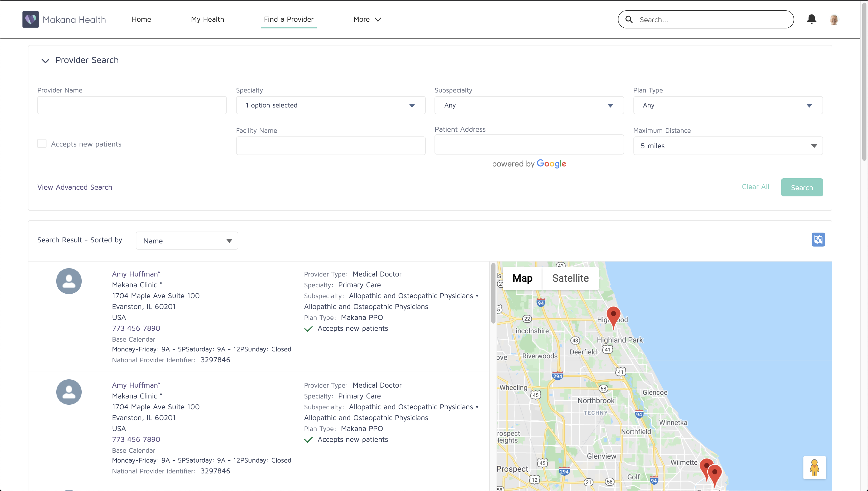Open the Maximum Distance dropdown
Viewport: 868px width, 491px height.
[728, 146]
